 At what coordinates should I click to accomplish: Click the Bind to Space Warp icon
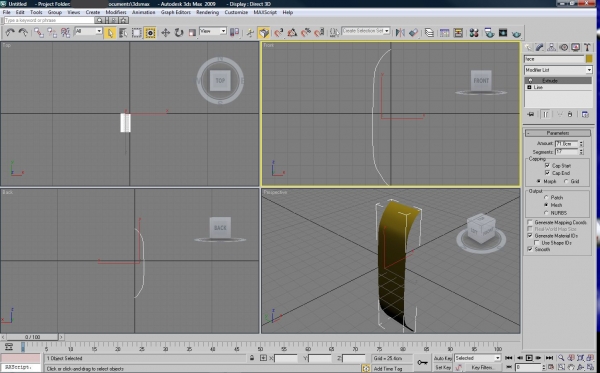[x=65, y=33]
